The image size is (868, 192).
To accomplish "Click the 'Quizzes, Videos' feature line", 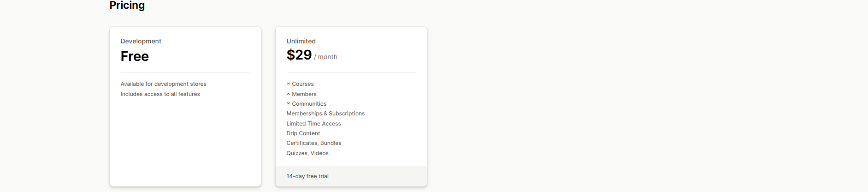I will pos(307,153).
